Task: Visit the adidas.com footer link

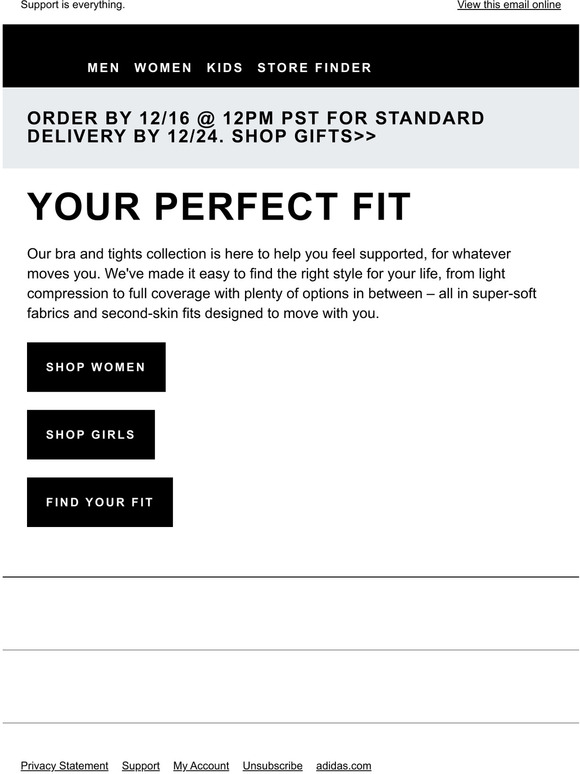Action: click(x=344, y=766)
